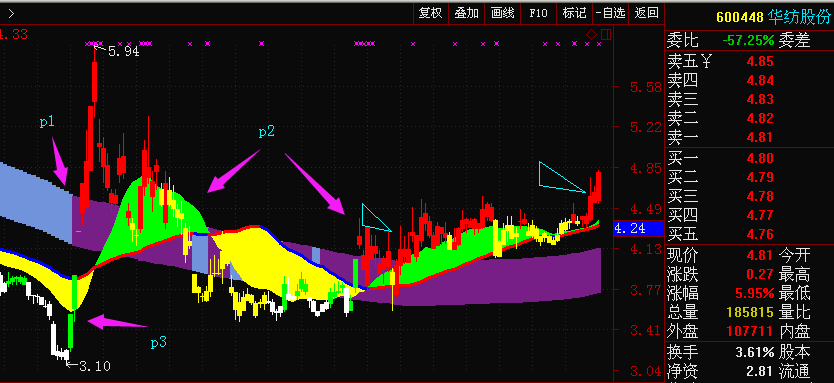
Task: Click the red diamond icon above chart
Action: click(591, 35)
